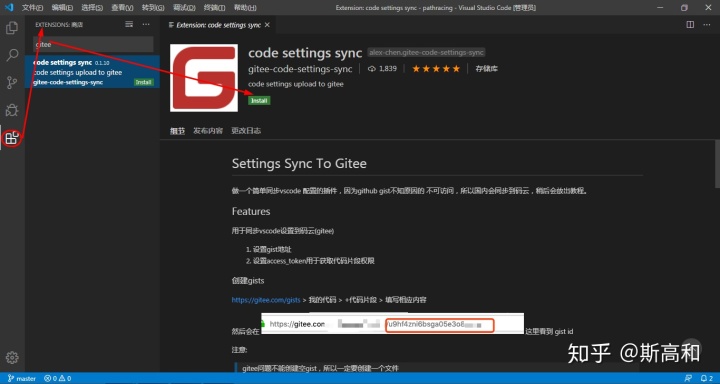This screenshot has width=720, height=384.
Task: Click the feedback icon in status bar
Action: [688, 378]
